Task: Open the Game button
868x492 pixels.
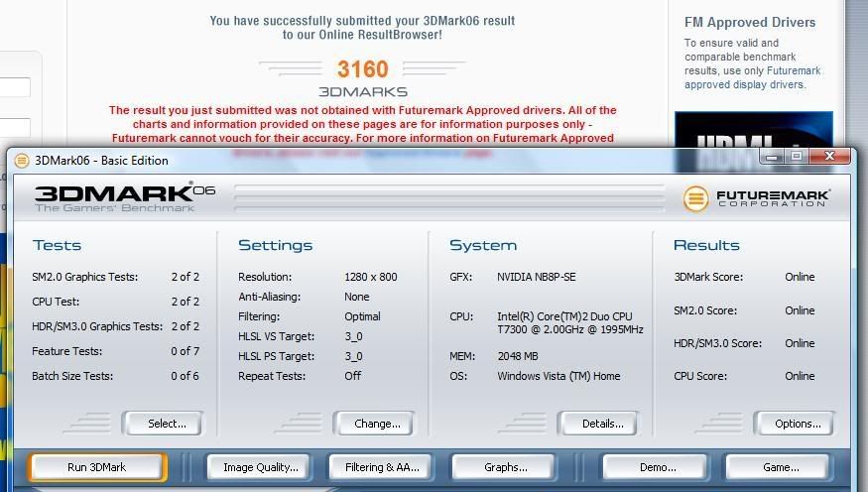Action: 780,467
